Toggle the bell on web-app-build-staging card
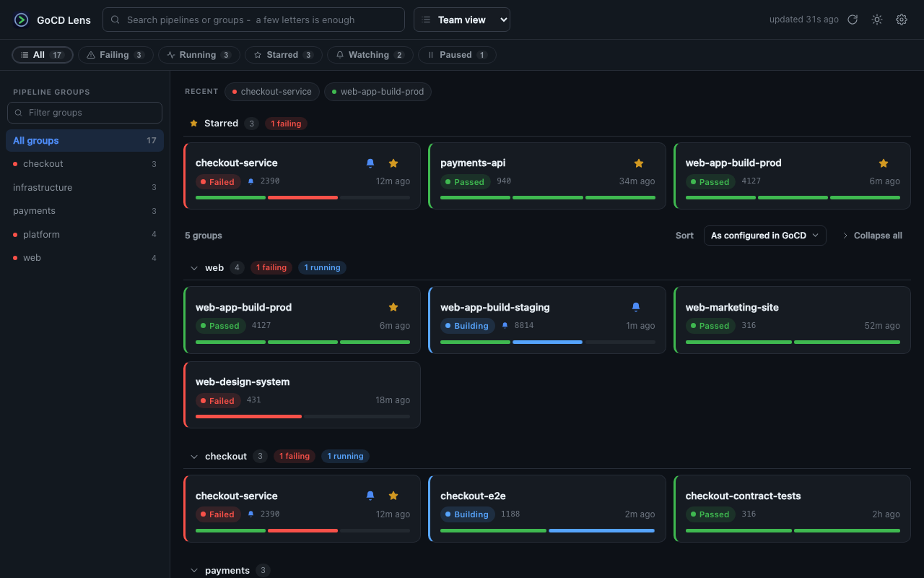Viewport: 924px width, 578px height. (636, 307)
